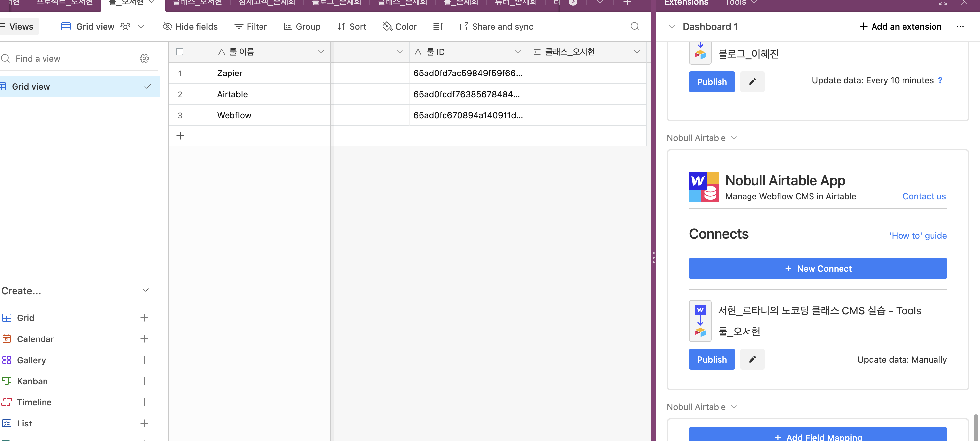Click the New Connect button
This screenshot has width=980, height=441.
coord(818,268)
